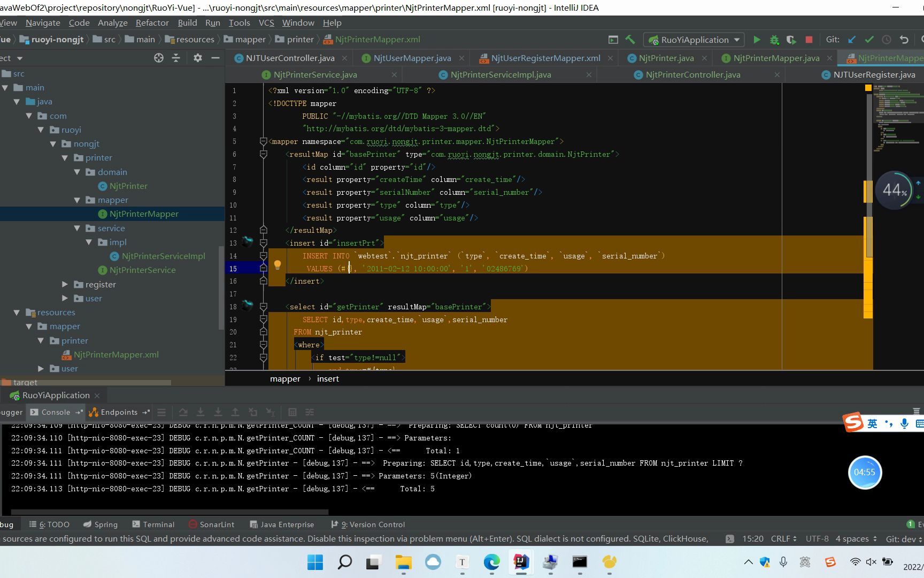Run RuoYiApplication with the green play icon
Screen dimensions: 924x578
pos(757,40)
